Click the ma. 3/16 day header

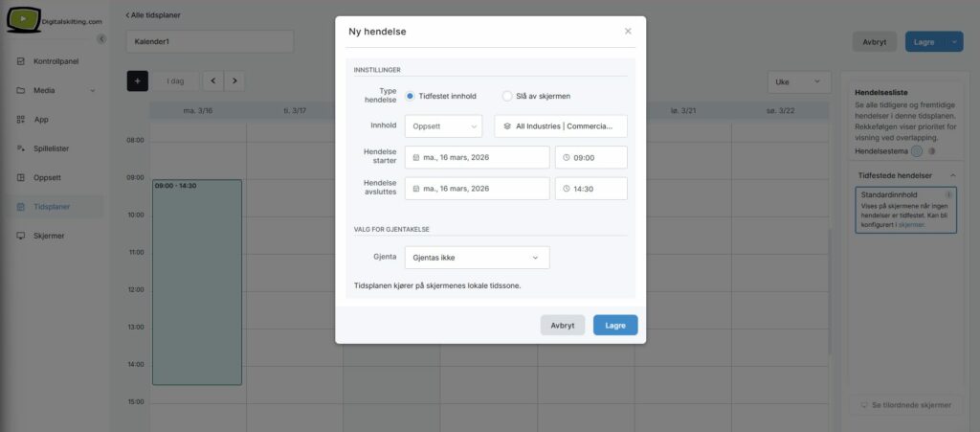(x=197, y=111)
